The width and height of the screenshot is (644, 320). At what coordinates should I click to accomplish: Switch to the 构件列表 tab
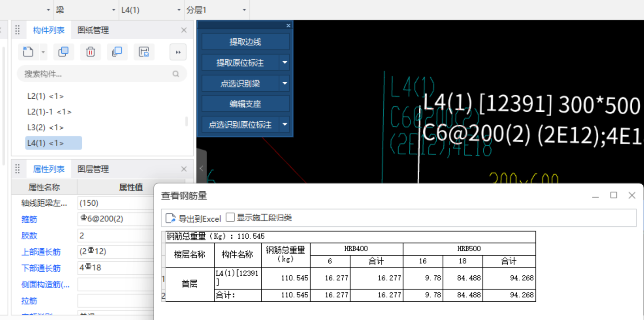(x=49, y=30)
